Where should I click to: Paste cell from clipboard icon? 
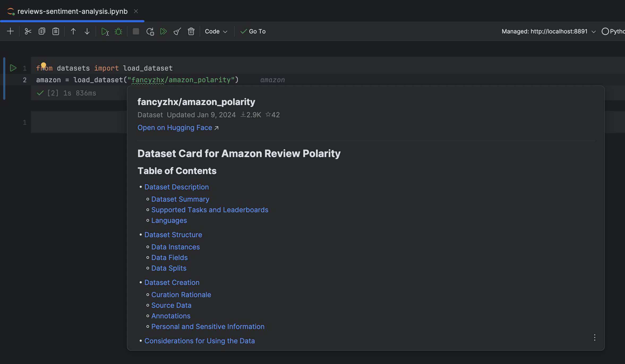pos(55,31)
